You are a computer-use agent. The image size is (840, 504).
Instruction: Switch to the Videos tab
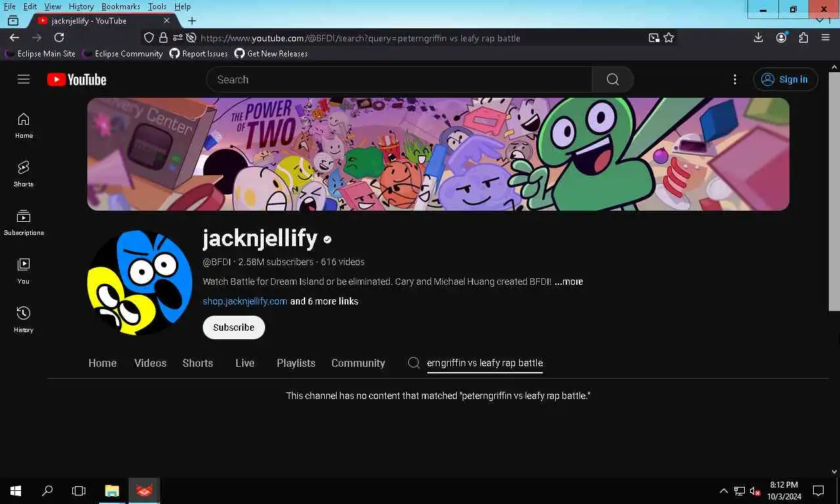click(150, 363)
